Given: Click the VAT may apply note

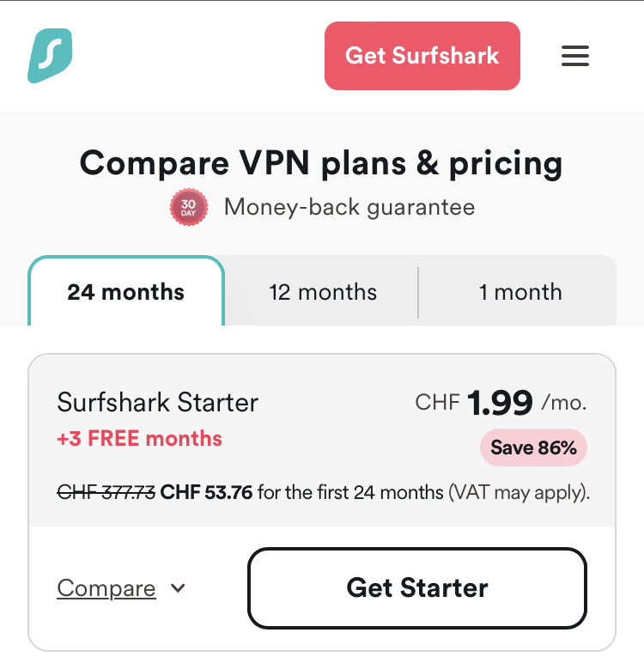Looking at the screenshot, I should [518, 493].
